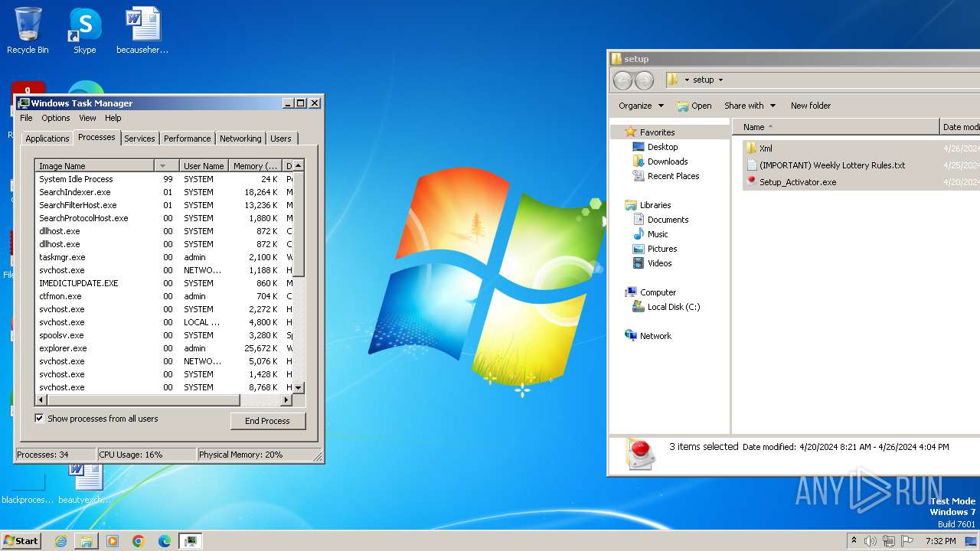Open the Music library
The width and height of the screenshot is (980, 551).
coord(658,234)
